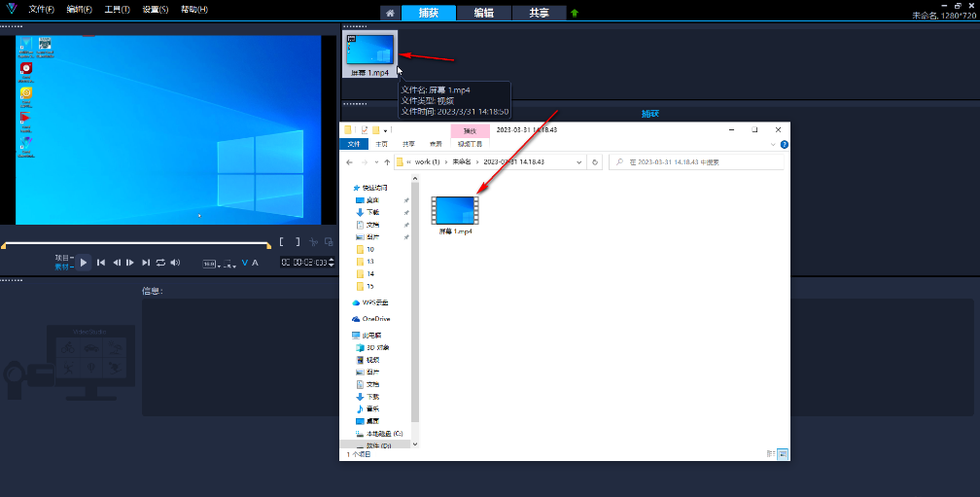Open the 16:9 aspect ratio dropdown
The height and width of the screenshot is (497, 980).
(210, 264)
